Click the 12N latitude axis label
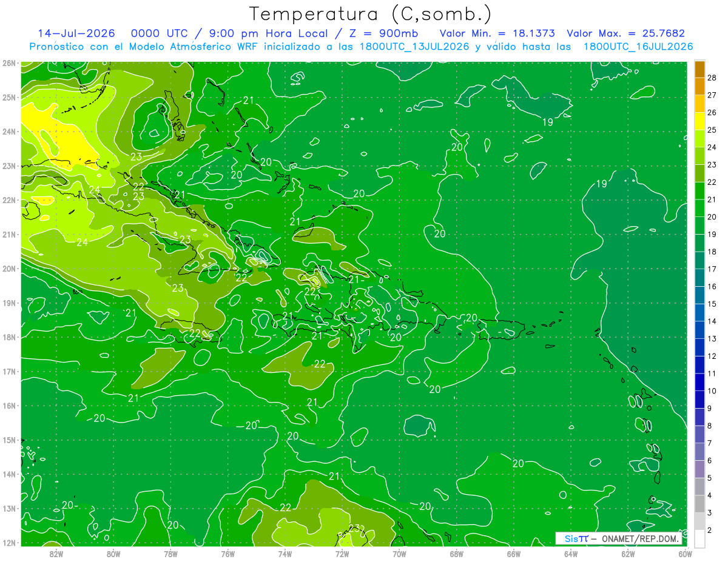This screenshot has width=728, height=562. (8, 543)
